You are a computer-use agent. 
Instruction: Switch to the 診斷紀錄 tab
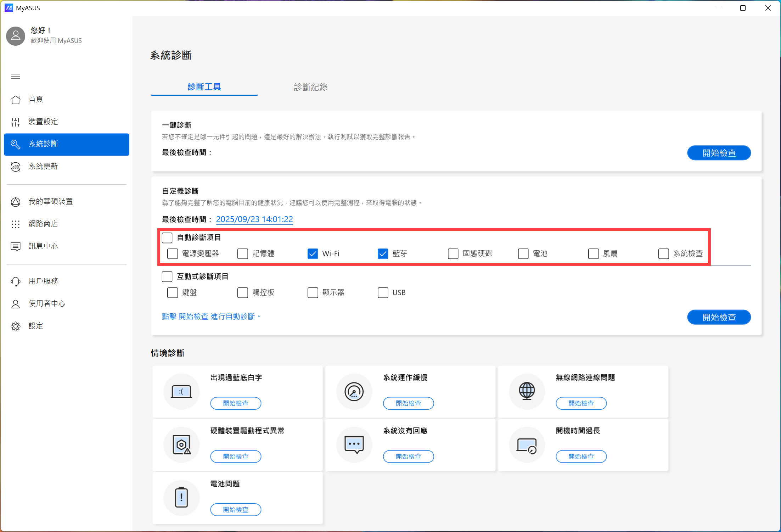tap(310, 87)
